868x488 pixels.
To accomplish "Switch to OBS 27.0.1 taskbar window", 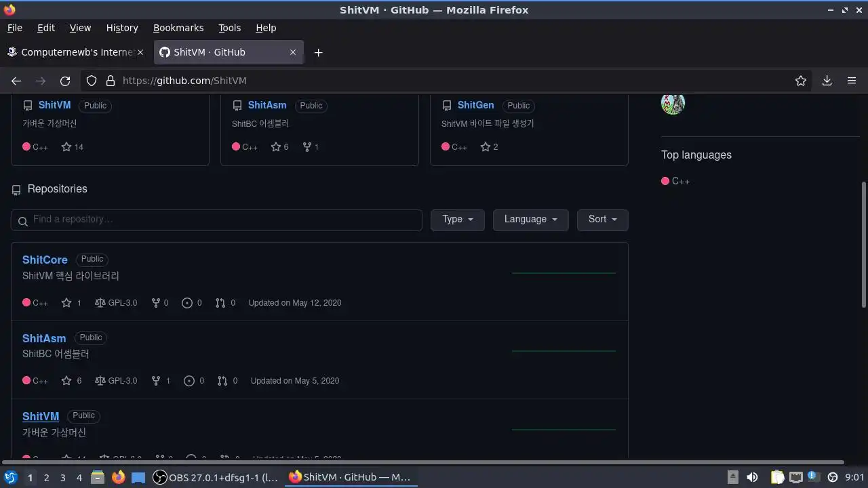I will pos(216,477).
